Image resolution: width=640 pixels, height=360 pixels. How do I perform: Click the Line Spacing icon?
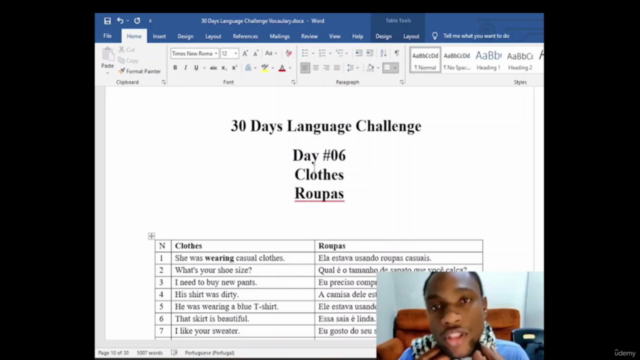pyautogui.click(x=350, y=68)
